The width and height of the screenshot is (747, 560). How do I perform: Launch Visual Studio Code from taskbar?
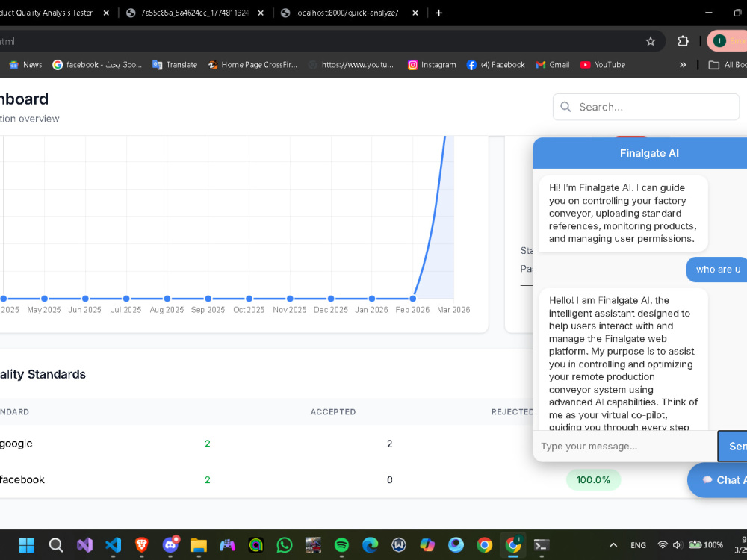pos(113,545)
